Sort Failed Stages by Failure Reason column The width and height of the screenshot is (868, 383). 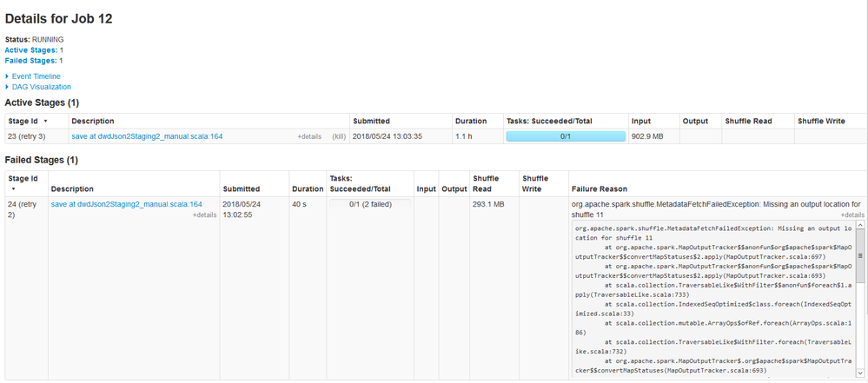click(x=599, y=188)
